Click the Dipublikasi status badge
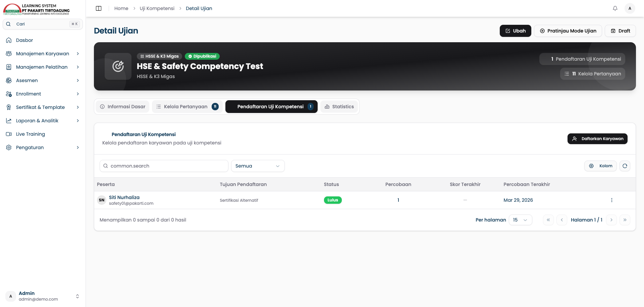644x307 pixels. [x=202, y=56]
